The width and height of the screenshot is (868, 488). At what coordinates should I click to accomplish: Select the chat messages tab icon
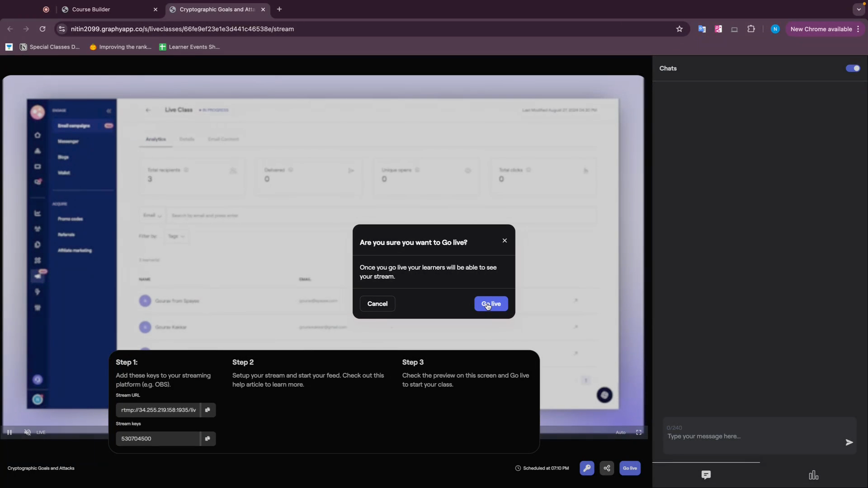click(706, 475)
